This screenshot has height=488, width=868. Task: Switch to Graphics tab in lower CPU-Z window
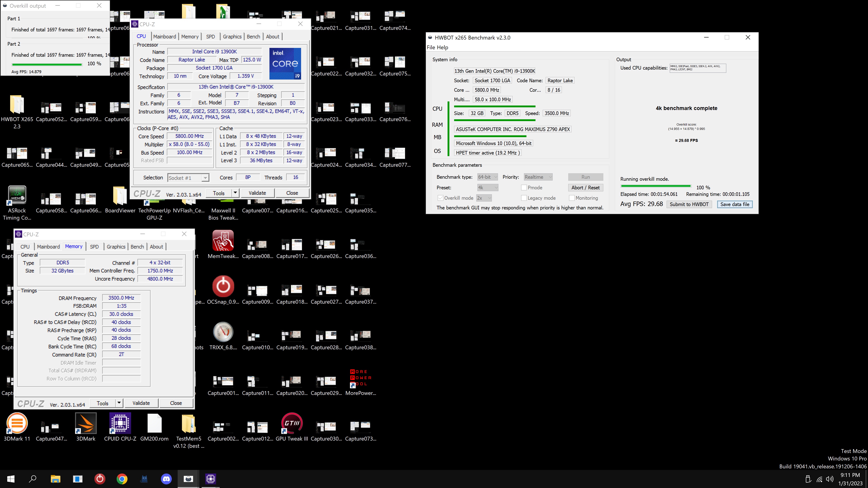point(116,246)
